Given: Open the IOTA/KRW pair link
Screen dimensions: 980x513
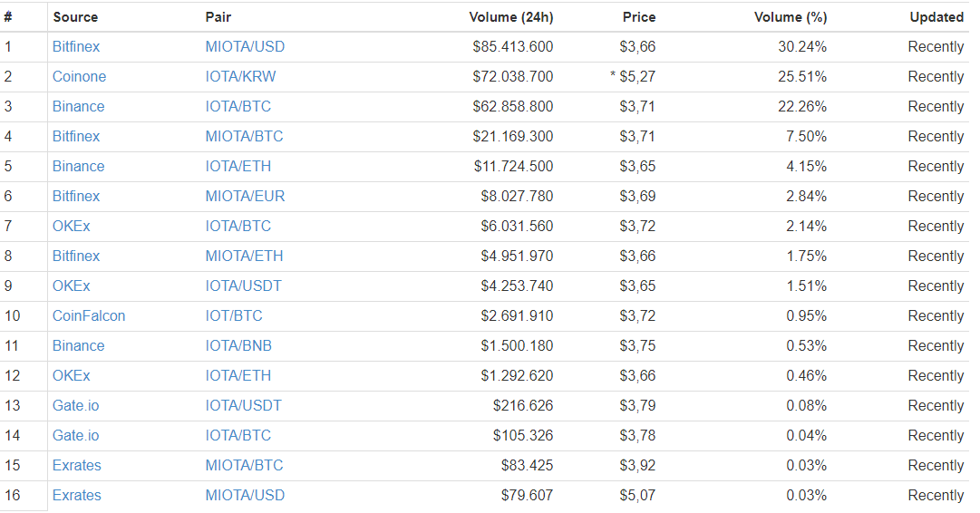Looking at the screenshot, I should 240,77.
